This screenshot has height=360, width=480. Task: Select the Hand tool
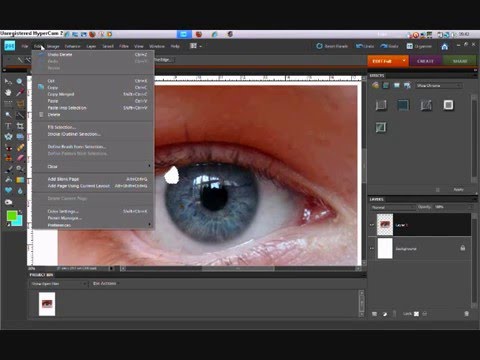pos(8,92)
